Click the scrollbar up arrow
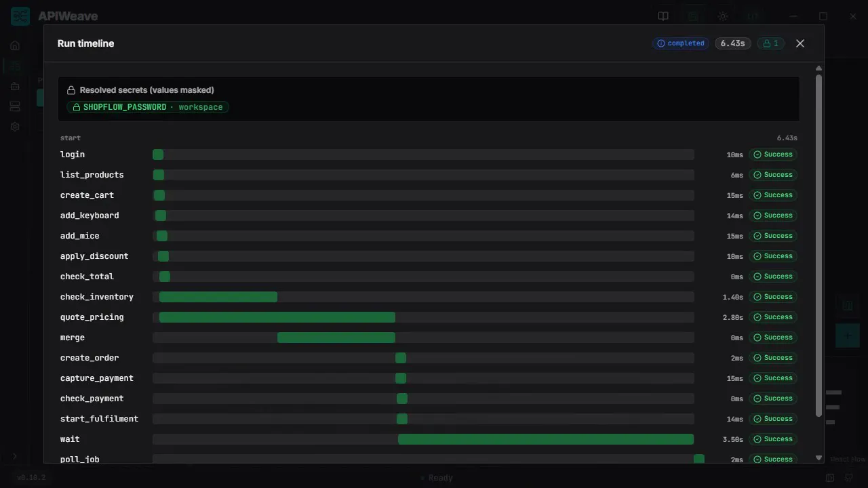 818,68
